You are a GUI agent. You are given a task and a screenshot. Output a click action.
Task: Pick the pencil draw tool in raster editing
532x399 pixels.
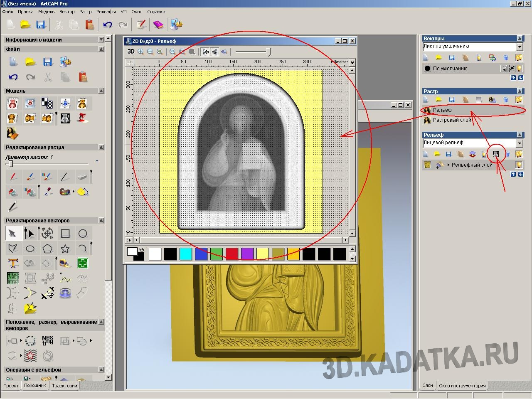tap(13, 177)
